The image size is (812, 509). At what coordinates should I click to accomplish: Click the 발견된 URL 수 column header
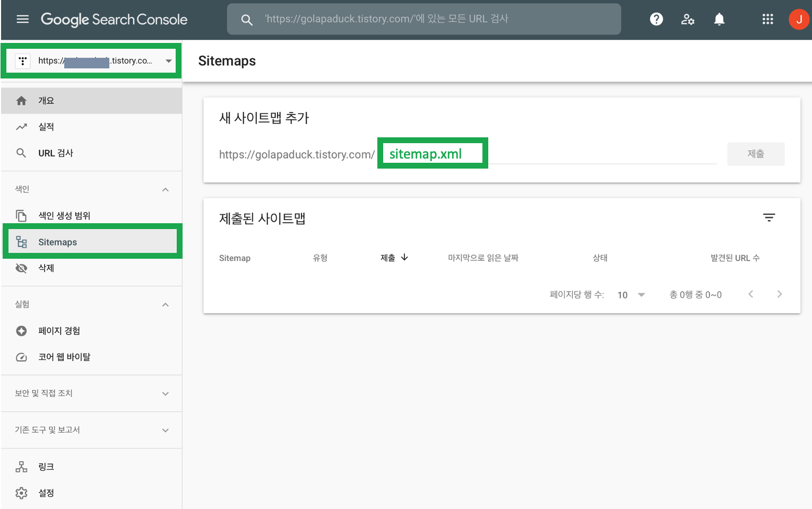[x=735, y=258]
